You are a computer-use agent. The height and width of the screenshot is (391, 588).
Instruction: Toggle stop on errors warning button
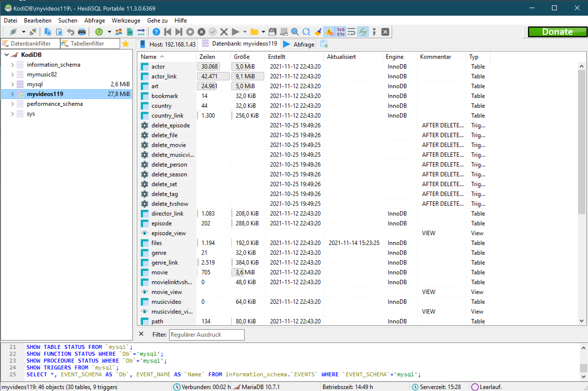(329, 32)
